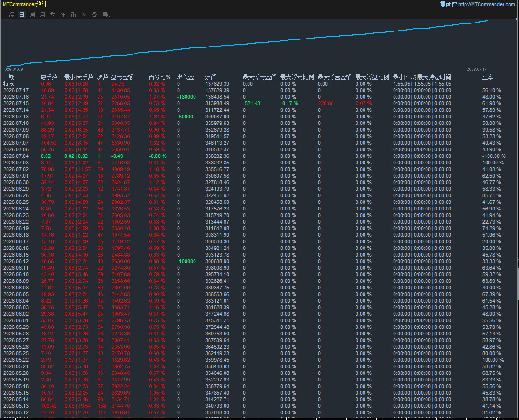Click the 日期 column header
The height and width of the screenshot is (420, 519).
pyautogui.click(x=9, y=77)
